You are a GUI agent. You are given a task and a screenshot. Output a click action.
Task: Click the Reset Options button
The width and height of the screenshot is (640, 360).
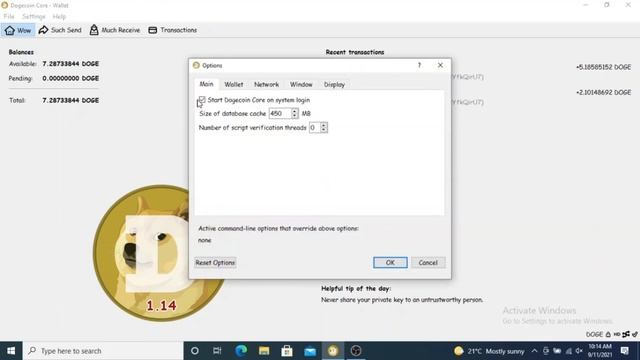pos(215,262)
